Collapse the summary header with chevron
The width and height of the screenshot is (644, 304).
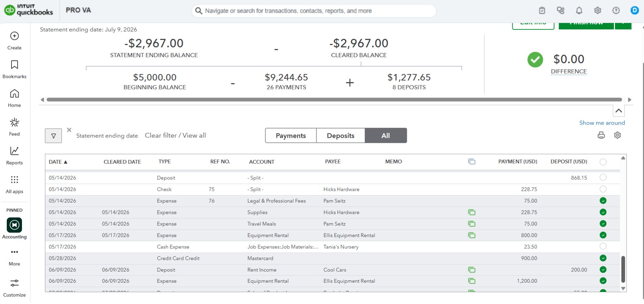pos(619,111)
